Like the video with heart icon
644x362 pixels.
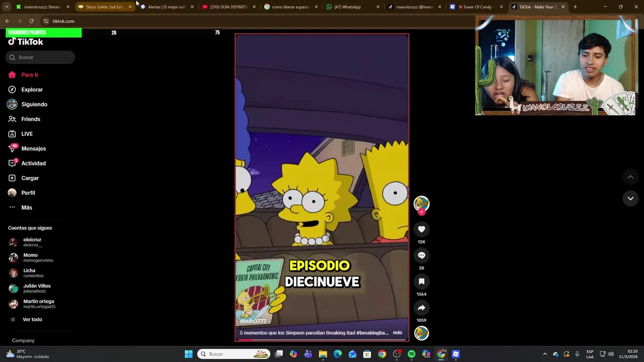pos(422,229)
